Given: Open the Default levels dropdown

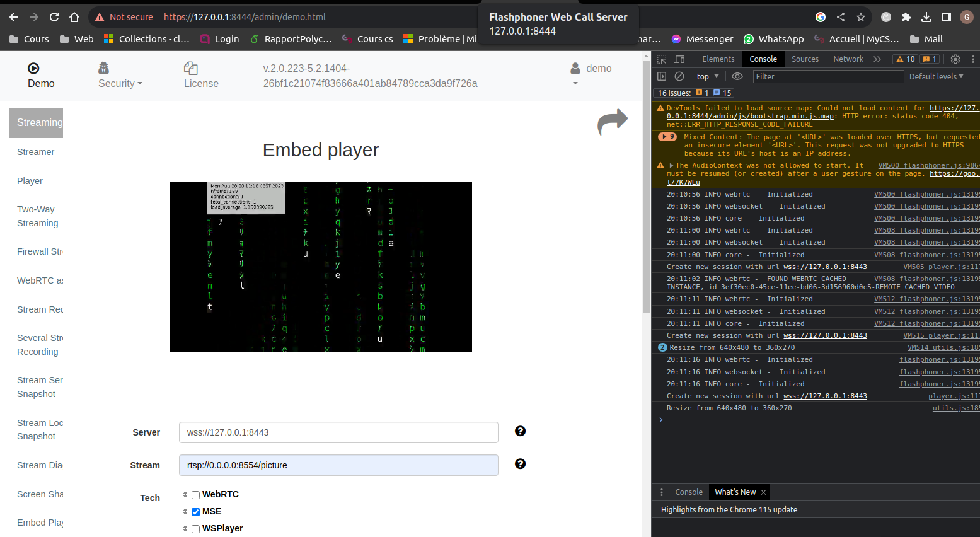Looking at the screenshot, I should pyautogui.click(x=936, y=76).
